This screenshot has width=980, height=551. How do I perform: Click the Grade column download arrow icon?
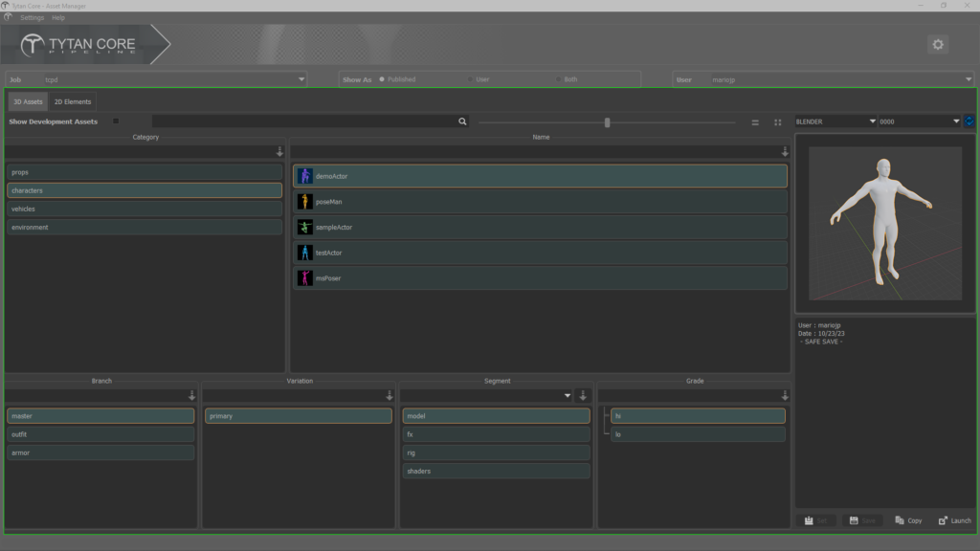point(785,396)
